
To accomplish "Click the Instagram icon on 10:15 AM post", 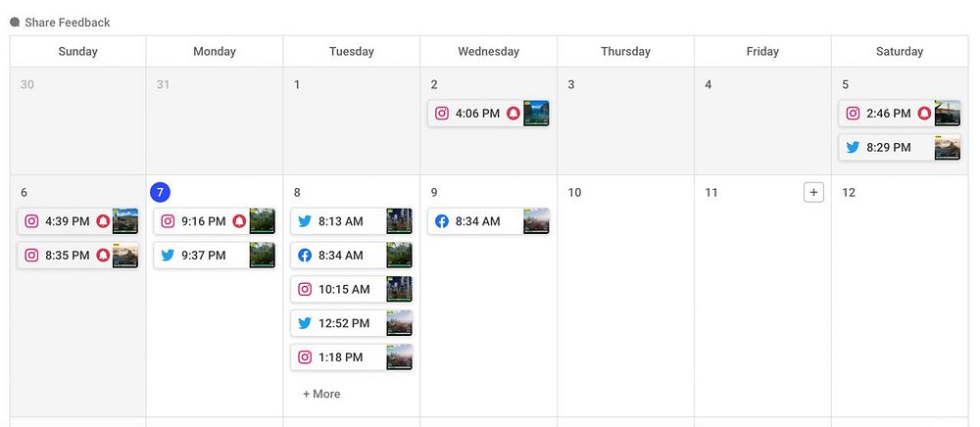I will [x=305, y=289].
